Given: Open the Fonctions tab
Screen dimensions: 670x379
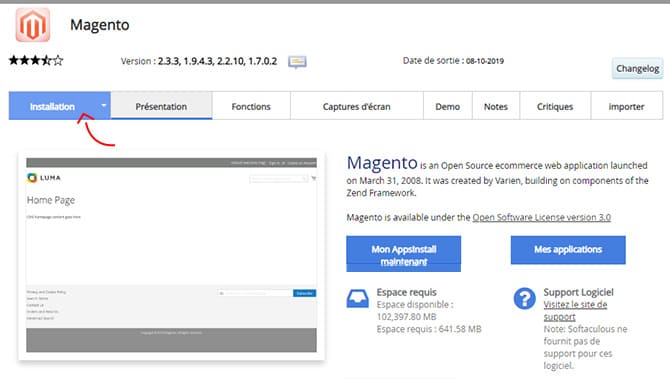Looking at the screenshot, I should pos(251,106).
